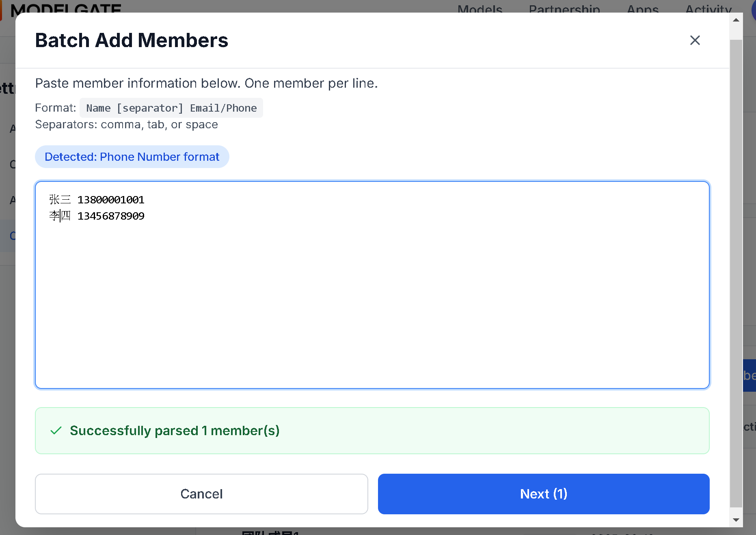Proceed with the Next (1) button
The width and height of the screenshot is (756, 535).
point(543,494)
